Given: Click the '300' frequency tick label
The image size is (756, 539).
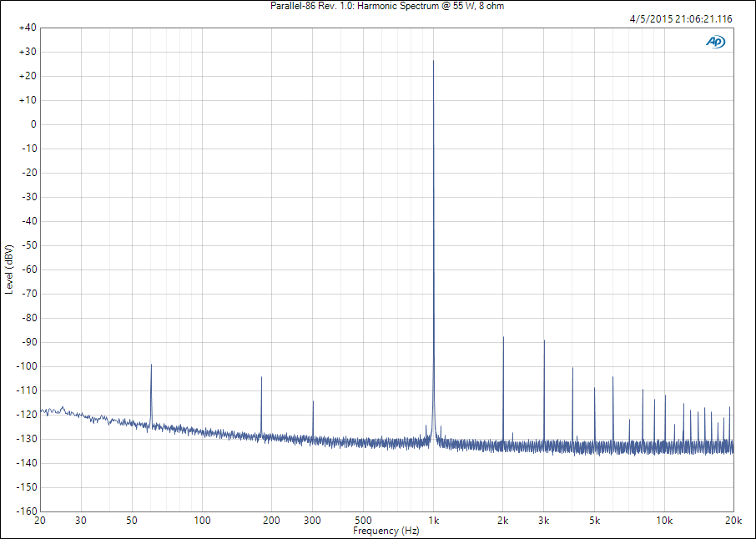Looking at the screenshot, I should (312, 521).
